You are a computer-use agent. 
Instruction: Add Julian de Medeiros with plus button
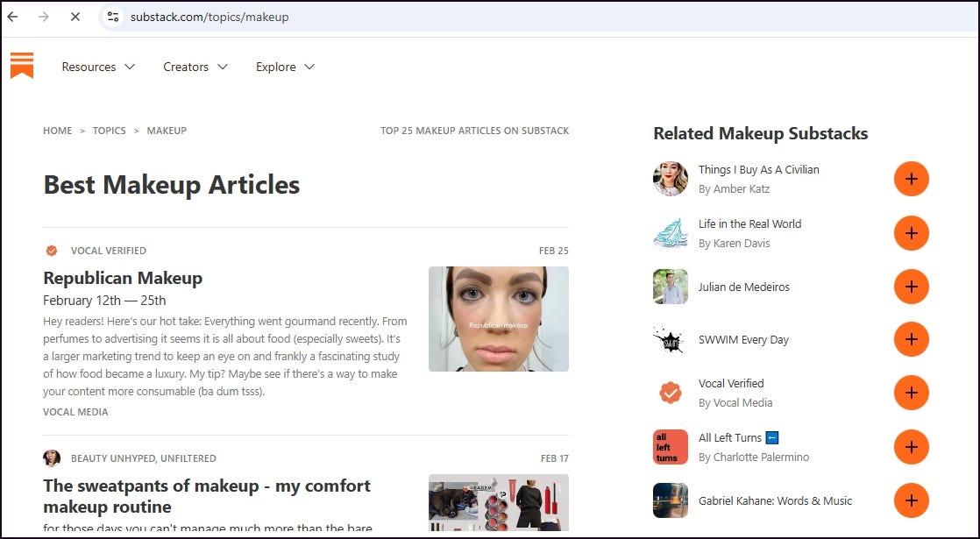912,287
